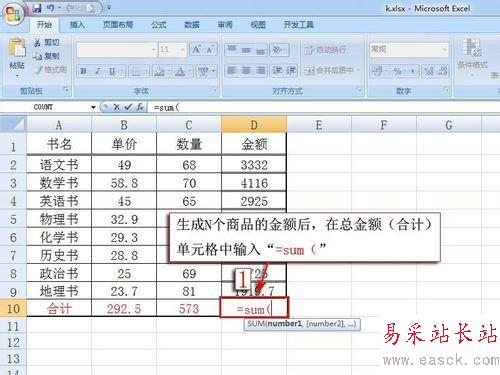Open the font name dropdown
This screenshot has height=375, width=500.
click(x=154, y=50)
